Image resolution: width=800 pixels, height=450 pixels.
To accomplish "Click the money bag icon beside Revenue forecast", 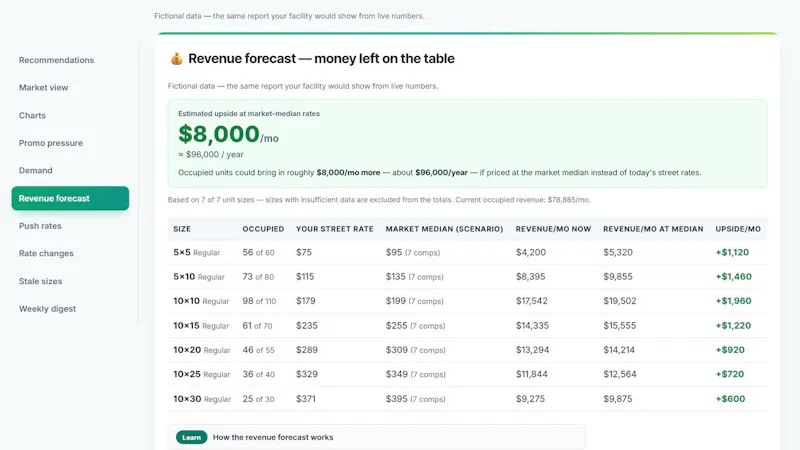I will click(177, 59).
